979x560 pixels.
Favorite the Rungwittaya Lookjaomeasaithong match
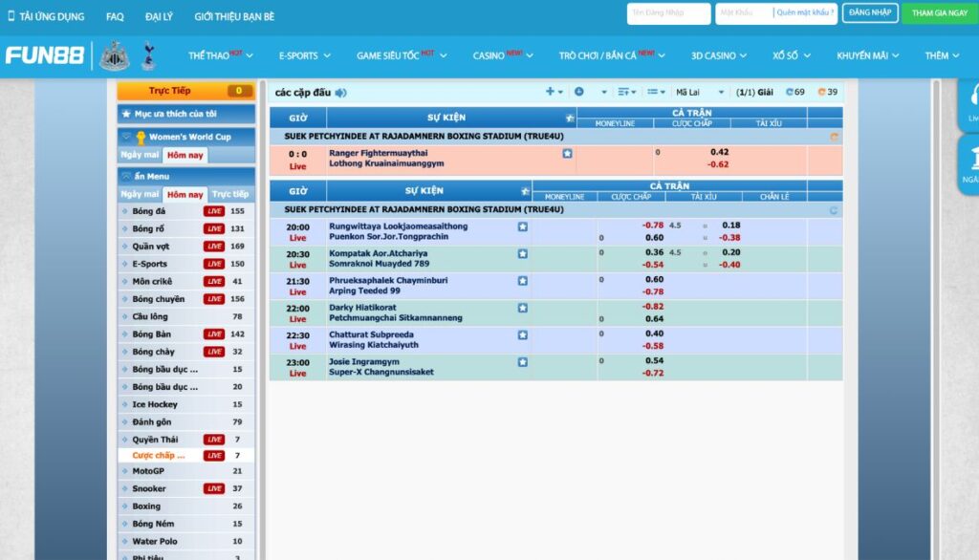523,226
